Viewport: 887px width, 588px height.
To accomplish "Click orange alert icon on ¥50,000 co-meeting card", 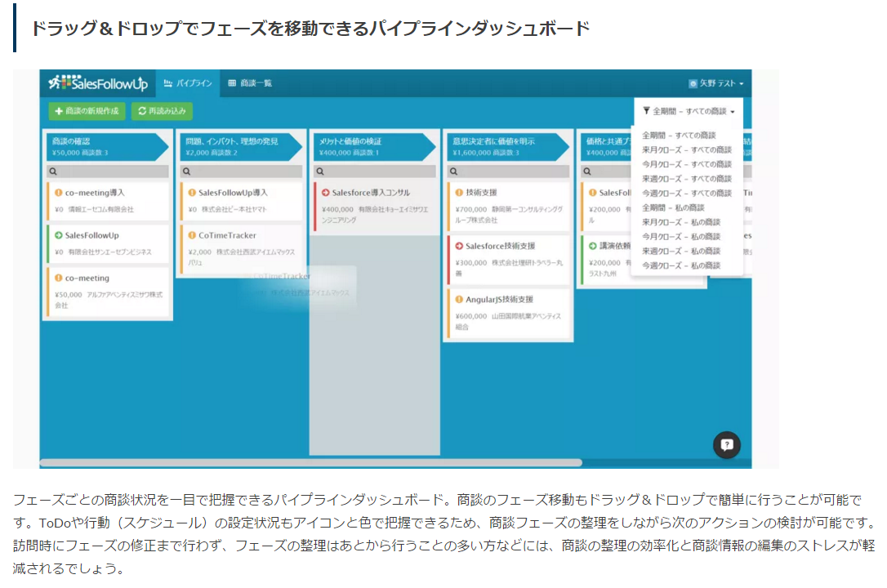I will 58,278.
